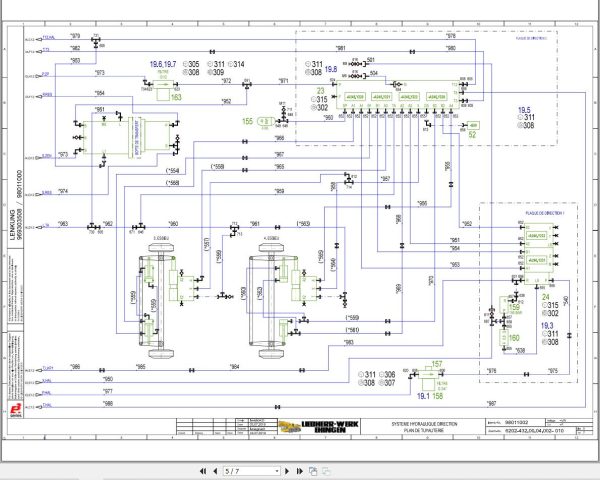The width and height of the screenshot is (600, 480).
Task: Click the SYSTEME HYDRAULIQUE DIRECTION title
Action: click(x=424, y=424)
